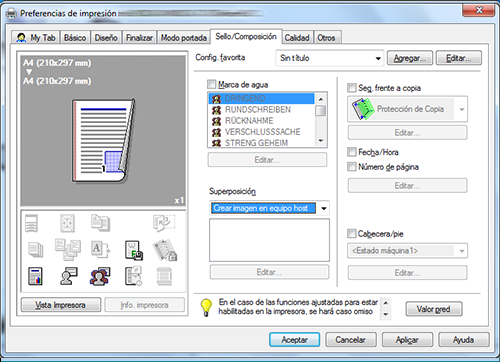The width and height of the screenshot is (500, 362).
Task: Click the grayed flipping booklet icon with dashed outline
Action: 164,223
